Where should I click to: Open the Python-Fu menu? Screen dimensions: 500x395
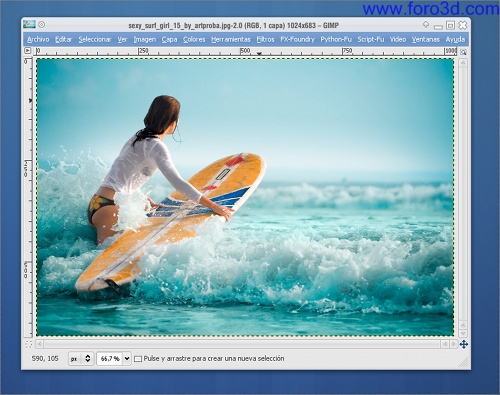pyautogui.click(x=336, y=39)
